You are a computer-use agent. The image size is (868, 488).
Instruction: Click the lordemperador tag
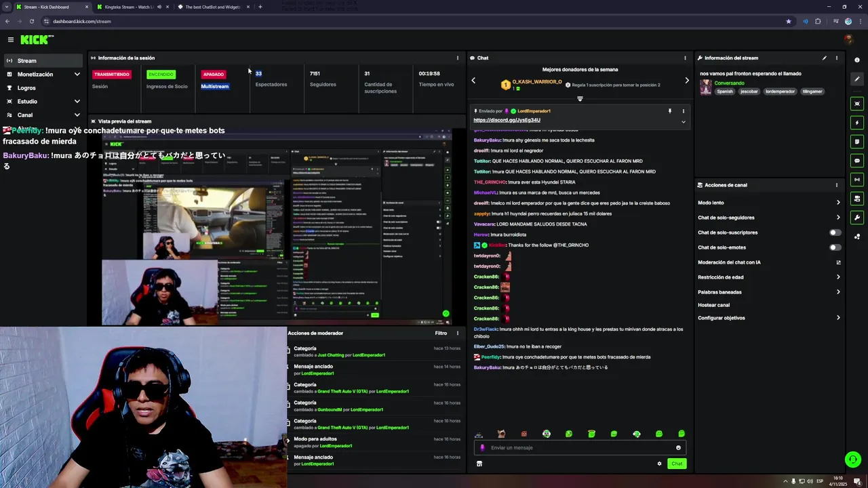780,91
